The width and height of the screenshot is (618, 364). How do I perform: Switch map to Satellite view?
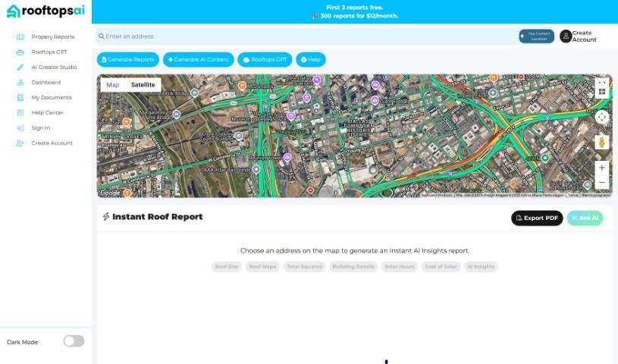pos(143,85)
